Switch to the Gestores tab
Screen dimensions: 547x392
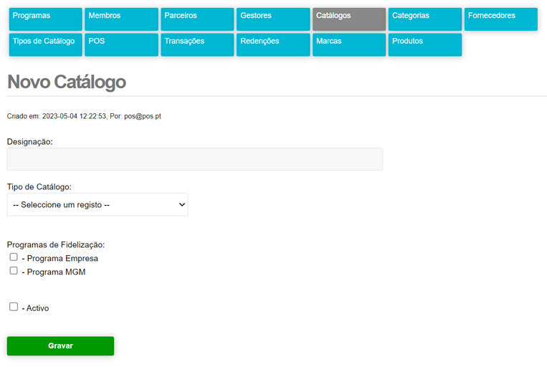(x=272, y=19)
